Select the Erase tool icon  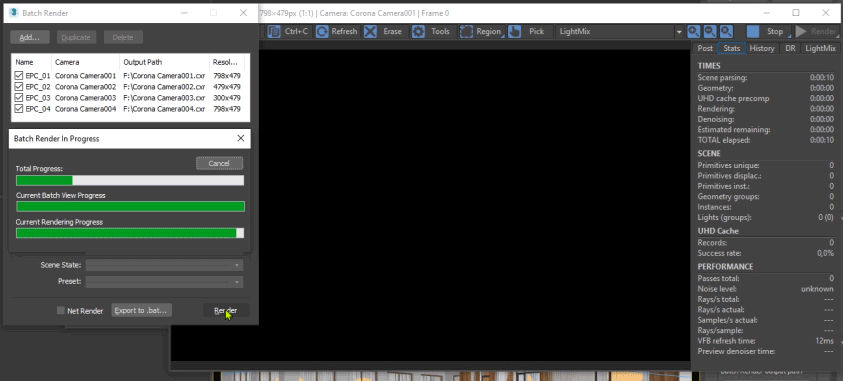pyautogui.click(x=370, y=32)
